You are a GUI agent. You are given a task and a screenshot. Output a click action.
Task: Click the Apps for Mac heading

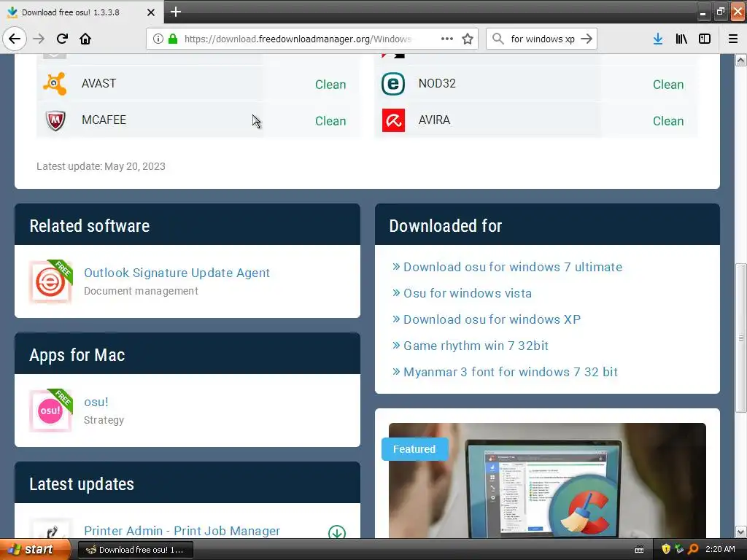[77, 355]
